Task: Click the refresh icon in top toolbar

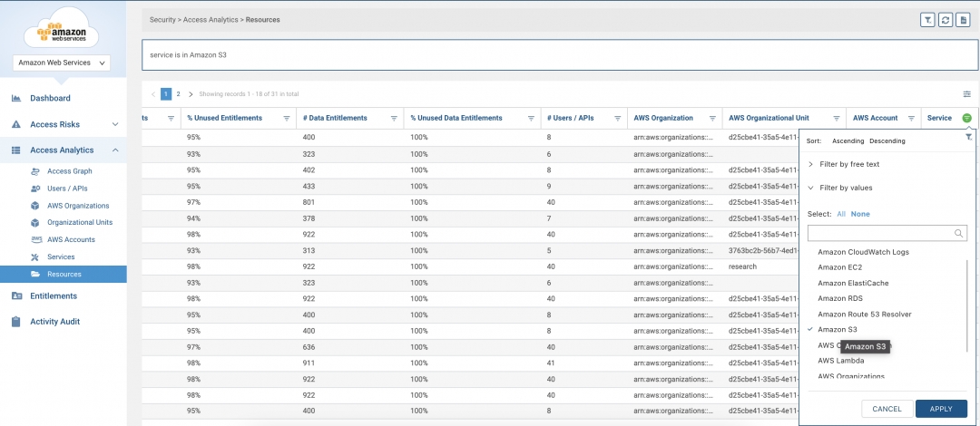Action: [945, 19]
